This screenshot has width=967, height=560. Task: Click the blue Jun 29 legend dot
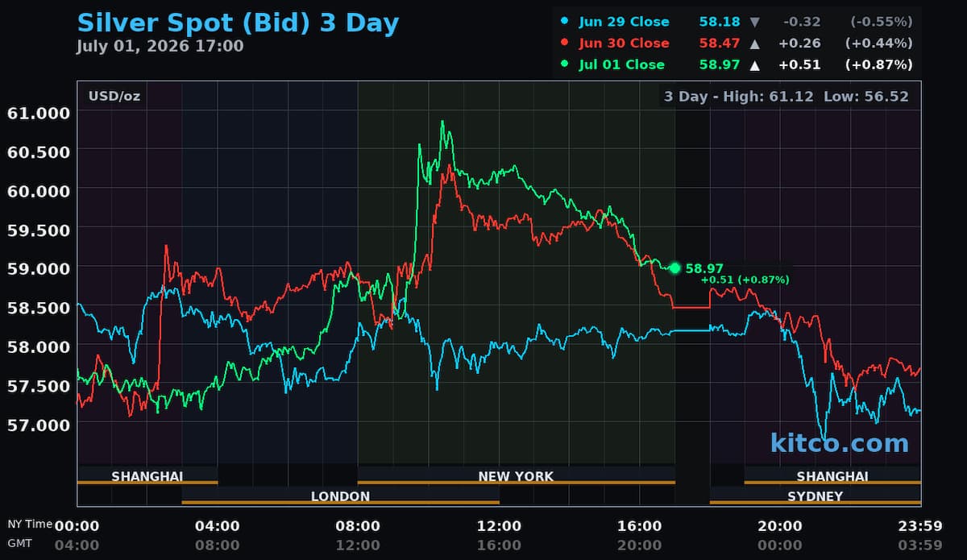(564, 22)
